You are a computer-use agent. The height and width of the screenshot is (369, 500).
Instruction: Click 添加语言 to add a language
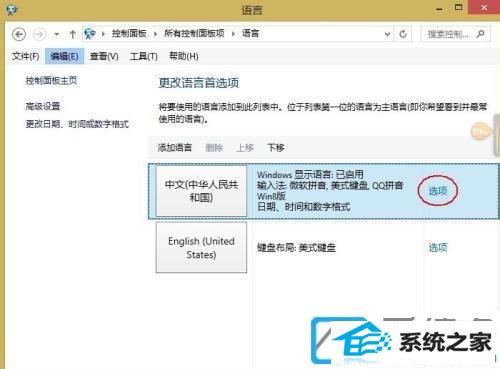click(175, 147)
